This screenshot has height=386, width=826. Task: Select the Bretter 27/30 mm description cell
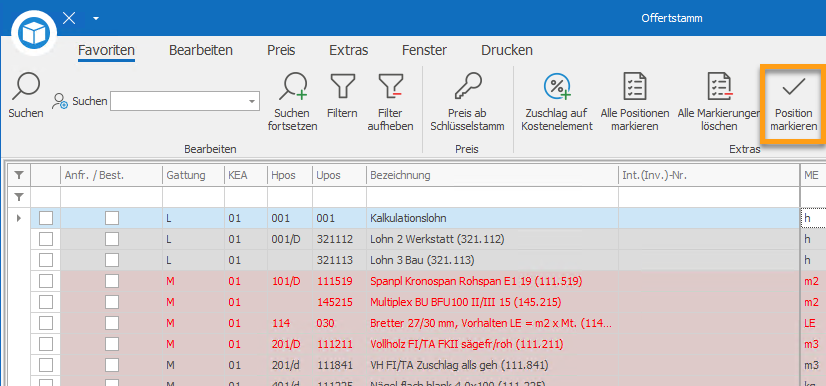pos(492,323)
